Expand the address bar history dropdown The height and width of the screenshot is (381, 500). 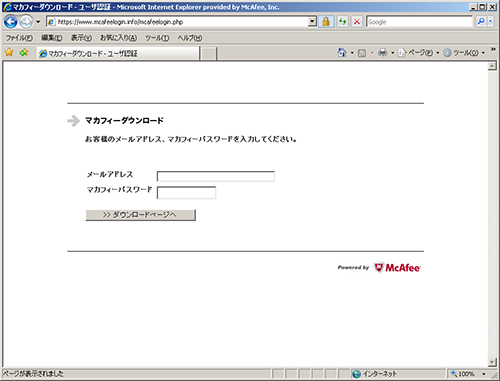click(x=312, y=22)
